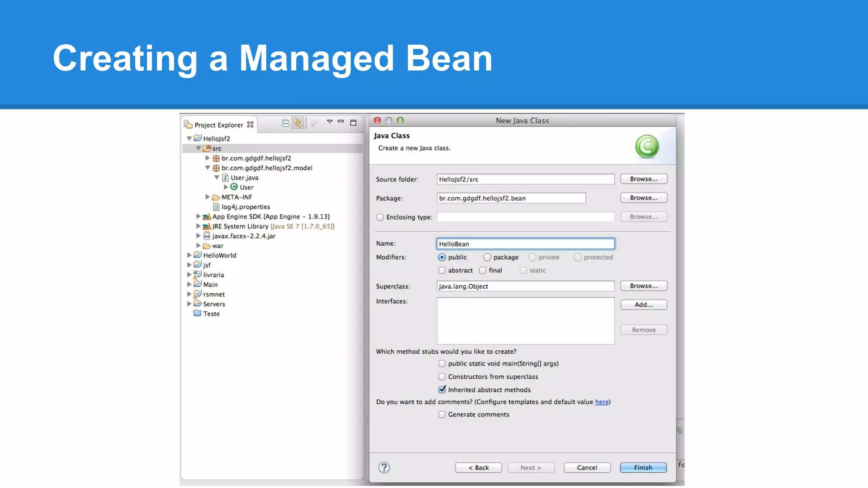Image resolution: width=868 pixels, height=488 pixels.
Task: Expand the HelloWorld project
Action: point(189,255)
